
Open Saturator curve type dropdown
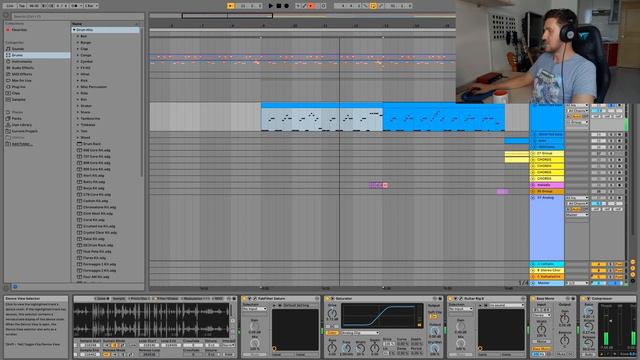tap(360, 333)
